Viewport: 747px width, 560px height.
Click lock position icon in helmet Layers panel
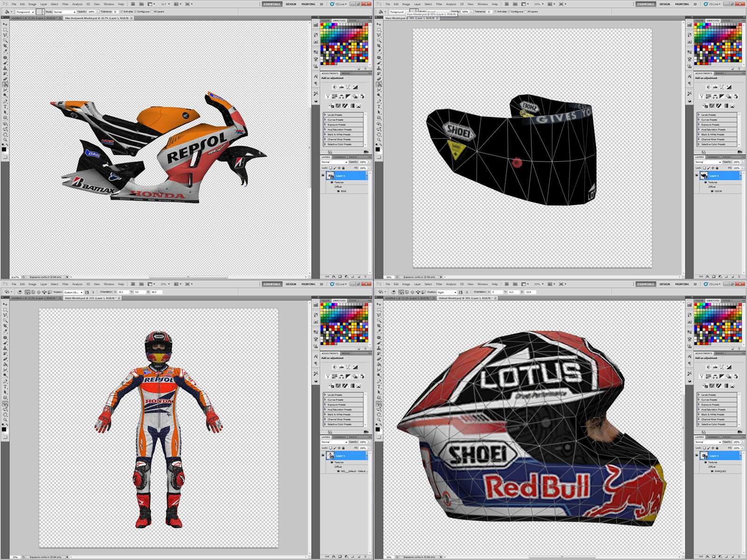(x=712, y=448)
